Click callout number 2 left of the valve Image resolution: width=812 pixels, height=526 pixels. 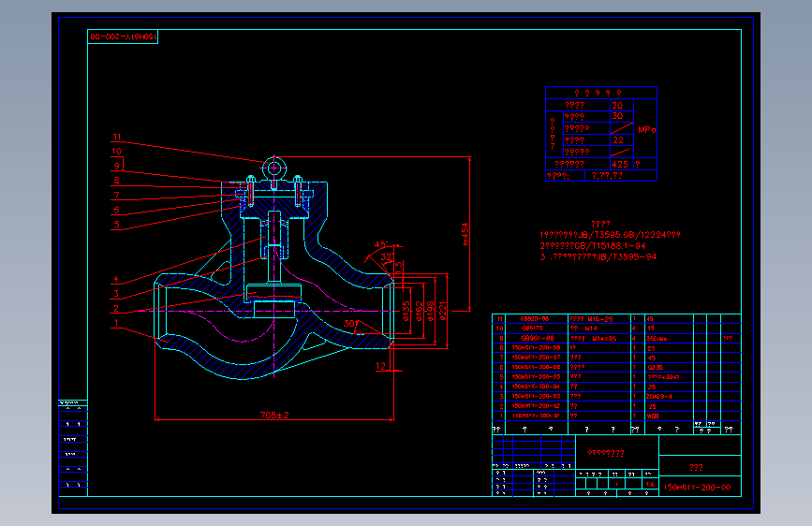(x=116, y=308)
